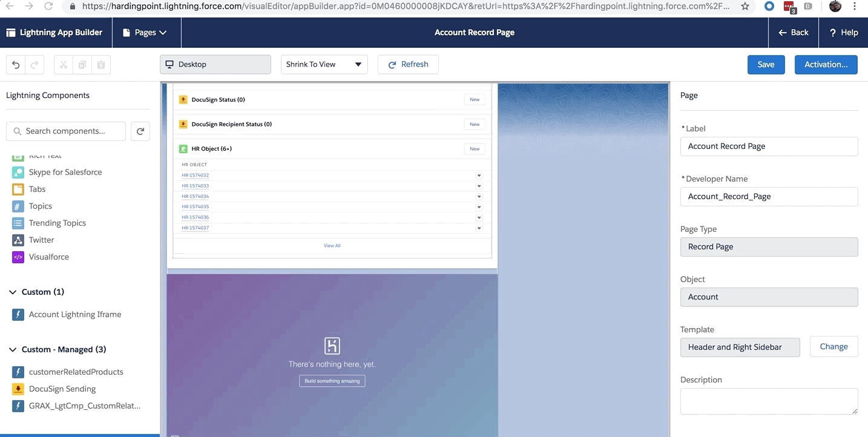
Task: Click the copy icon in toolbar
Action: pos(82,65)
